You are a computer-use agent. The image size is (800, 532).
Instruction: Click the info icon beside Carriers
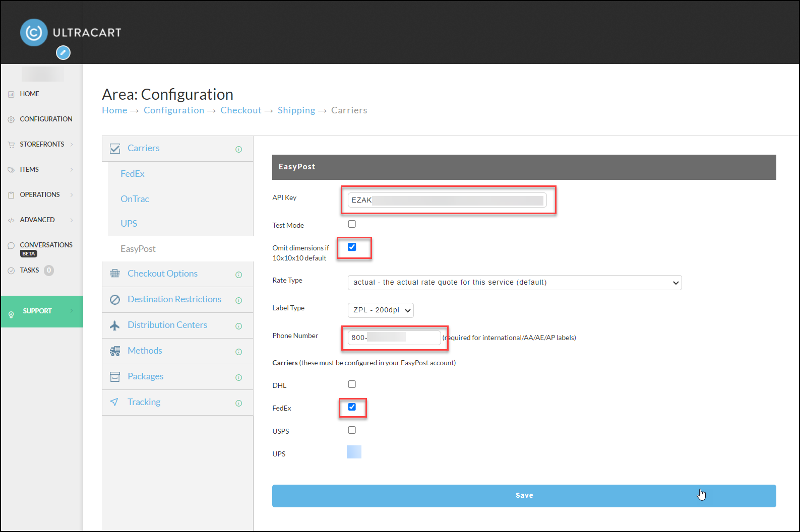(x=239, y=149)
